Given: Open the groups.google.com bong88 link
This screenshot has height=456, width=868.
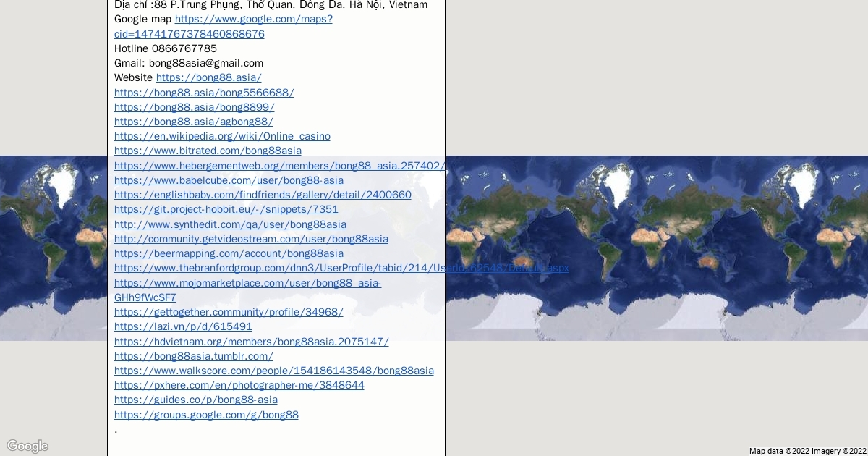Looking at the screenshot, I should (206, 415).
